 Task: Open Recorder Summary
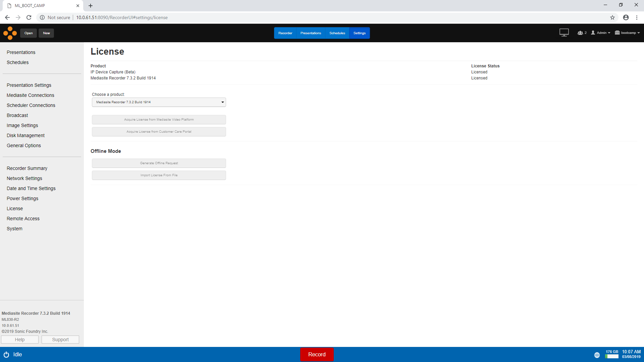click(x=27, y=168)
